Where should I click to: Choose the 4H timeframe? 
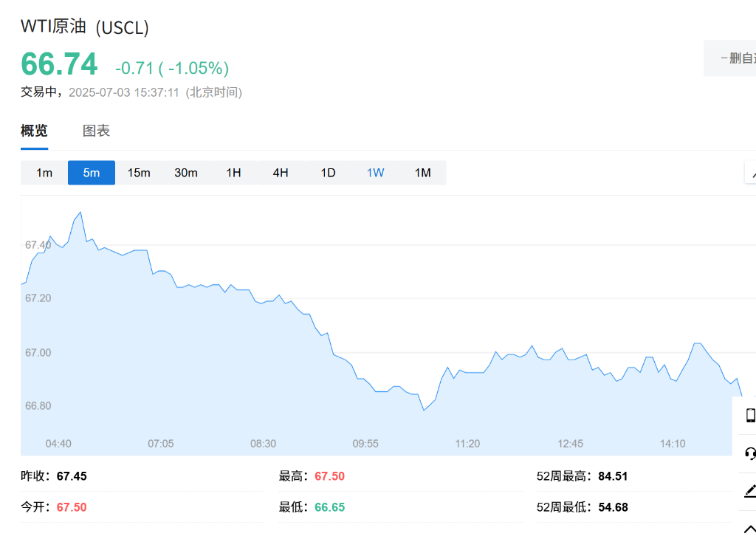281,173
